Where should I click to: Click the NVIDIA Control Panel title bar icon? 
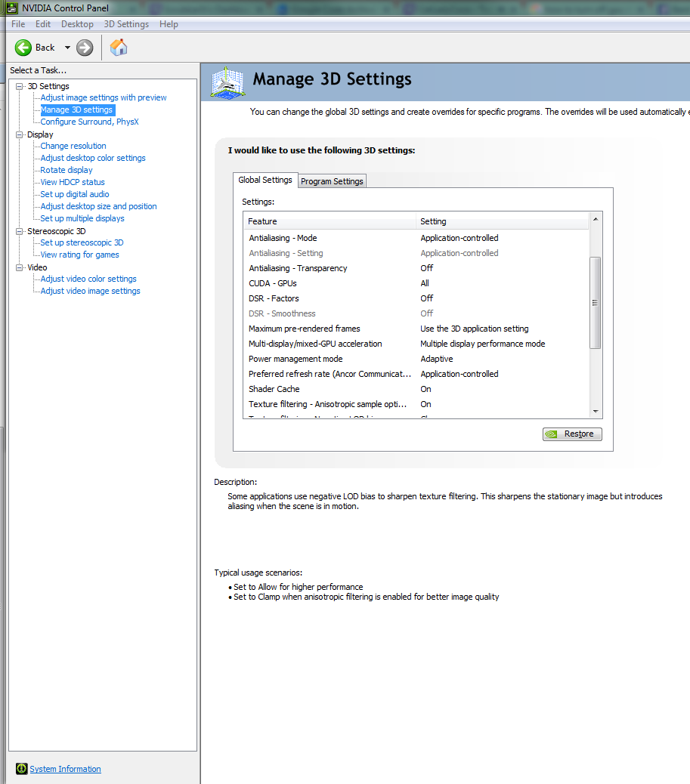(11, 8)
